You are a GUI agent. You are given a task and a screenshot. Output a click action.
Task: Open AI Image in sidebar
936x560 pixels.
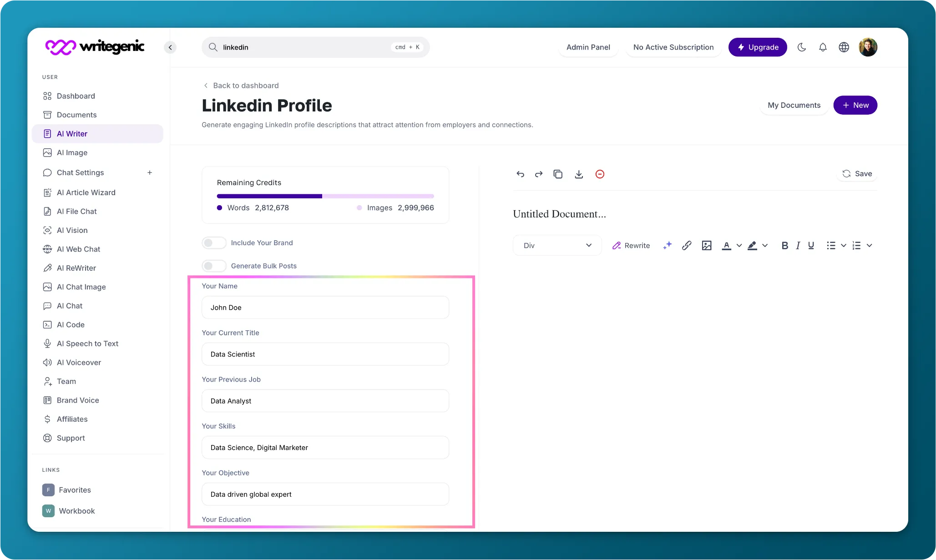(x=97, y=153)
